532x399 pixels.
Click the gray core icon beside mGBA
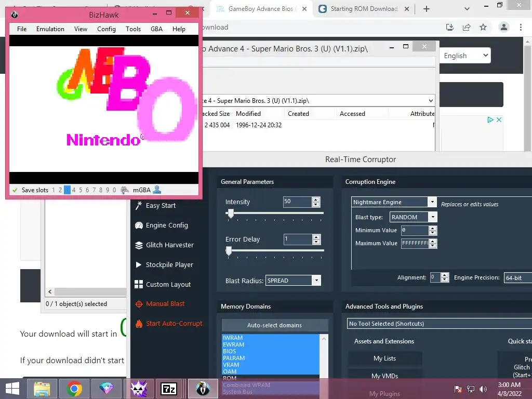(125, 190)
